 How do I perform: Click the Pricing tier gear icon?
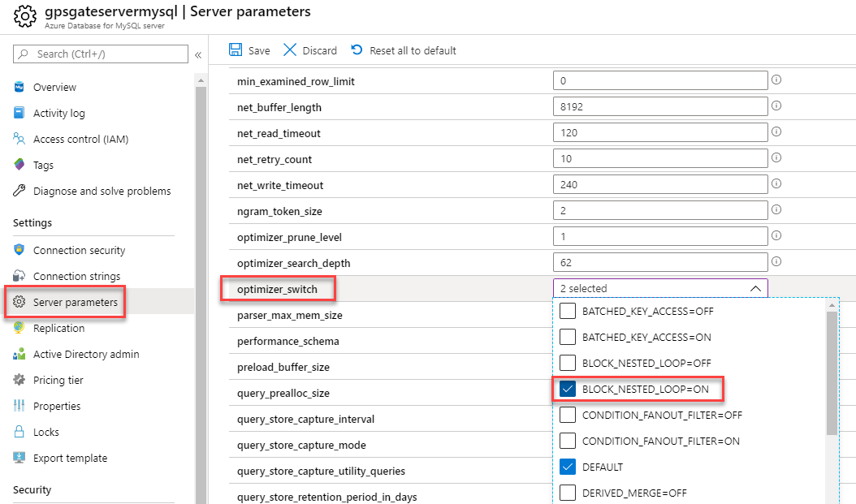click(19, 380)
